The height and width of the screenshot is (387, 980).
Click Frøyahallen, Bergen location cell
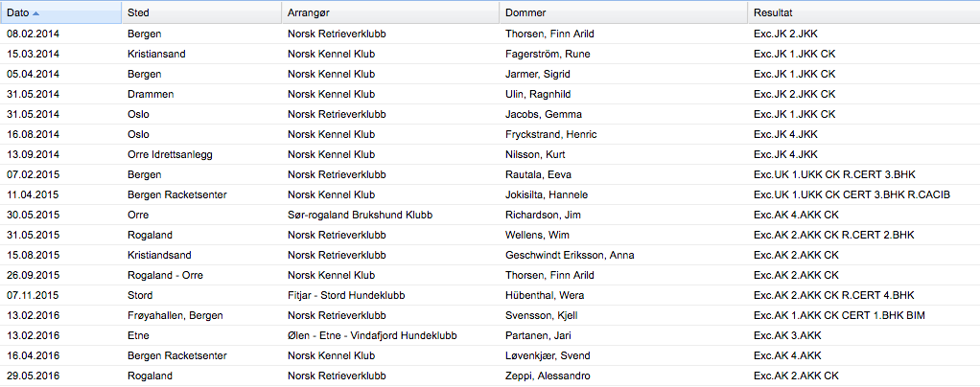click(x=175, y=316)
